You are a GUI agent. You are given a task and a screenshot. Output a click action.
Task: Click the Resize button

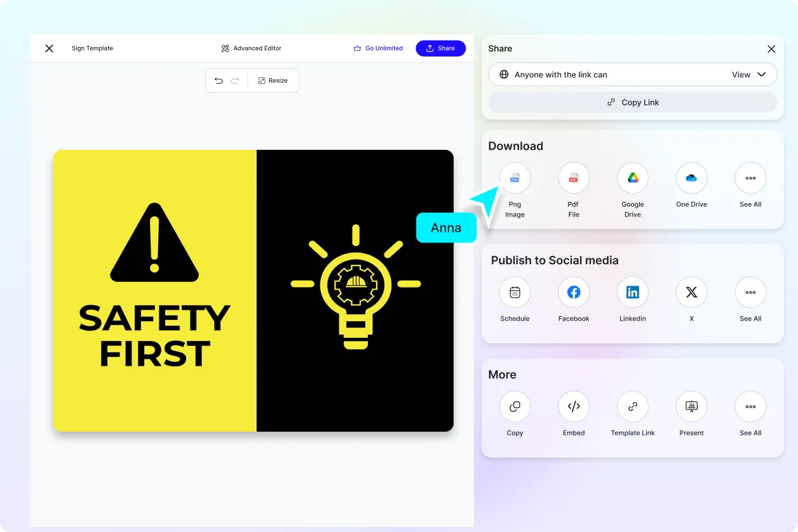[273, 81]
